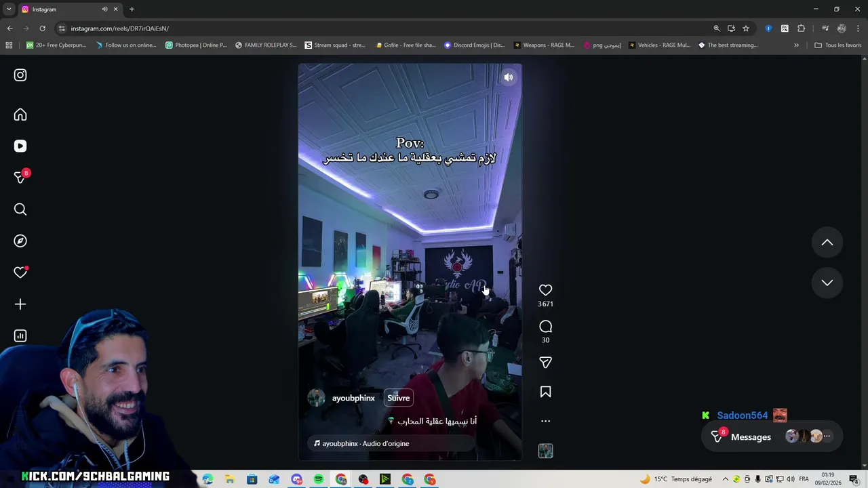Open the Tous les favoris folder
The height and width of the screenshot is (488, 868).
click(x=837, y=45)
